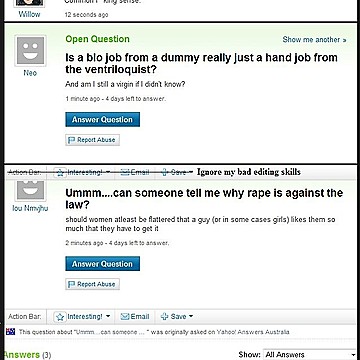The image size is (360, 360).
Task: Click the Australia flag icon
Action: coord(11,332)
